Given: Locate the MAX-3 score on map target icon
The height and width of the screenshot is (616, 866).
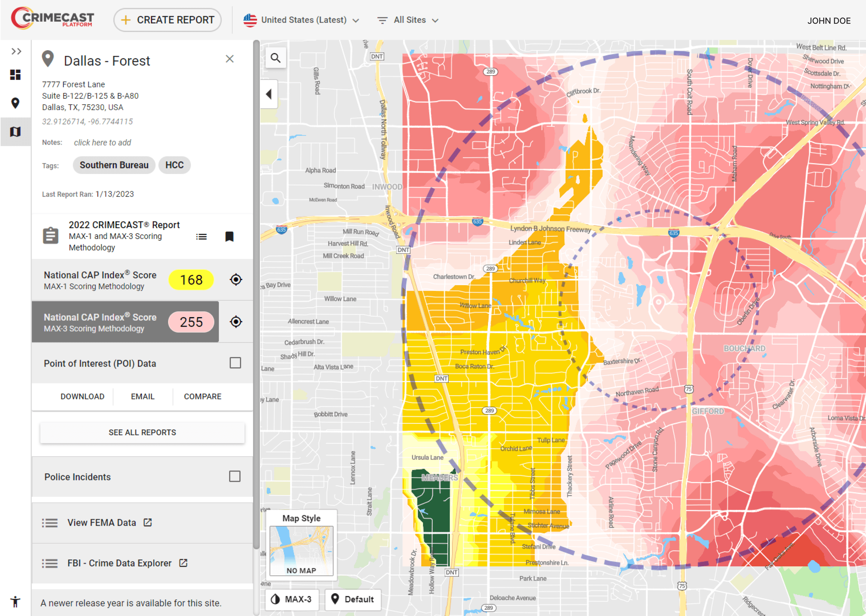Looking at the screenshot, I should click(236, 322).
